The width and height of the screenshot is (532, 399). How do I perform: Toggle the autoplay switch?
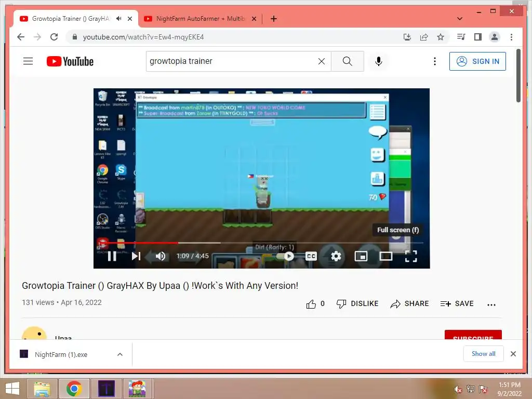pos(285,256)
